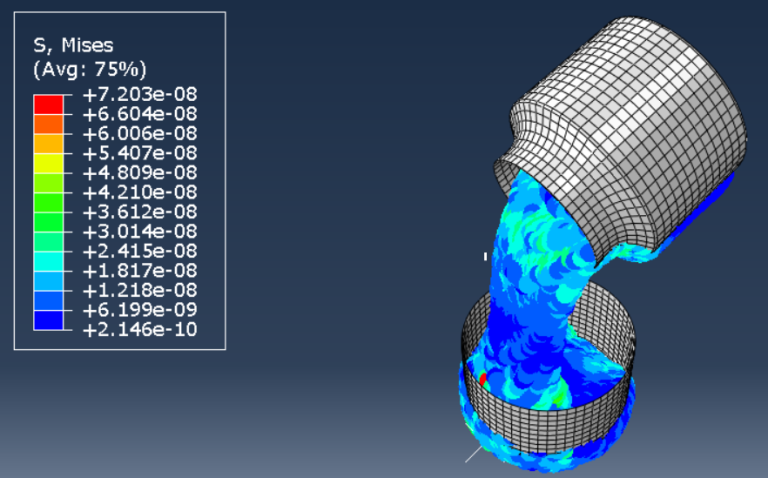Image resolution: width=768 pixels, height=478 pixels.
Task: Click the +2.415e-08 legend value
Action: (x=140, y=251)
